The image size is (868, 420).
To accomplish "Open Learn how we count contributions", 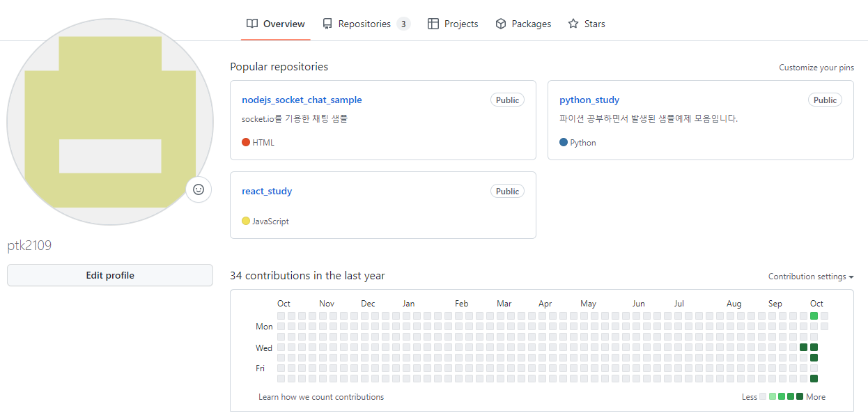I will click(321, 397).
